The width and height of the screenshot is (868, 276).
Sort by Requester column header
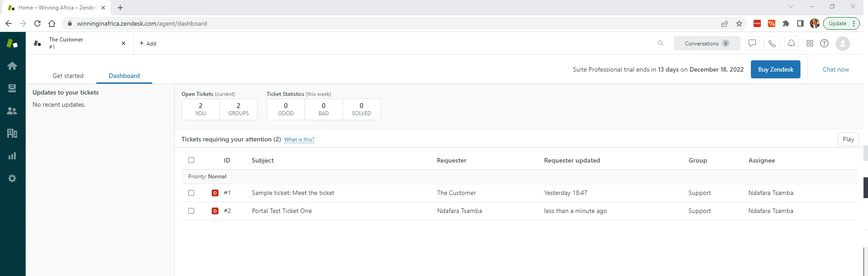pos(451,160)
